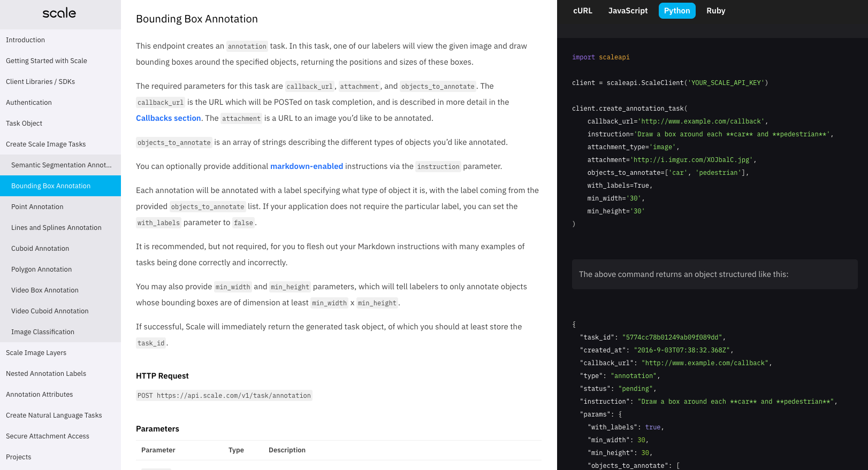This screenshot has height=470, width=868.
Task: Open Client Libraries / SDKs page
Action: tap(60, 82)
